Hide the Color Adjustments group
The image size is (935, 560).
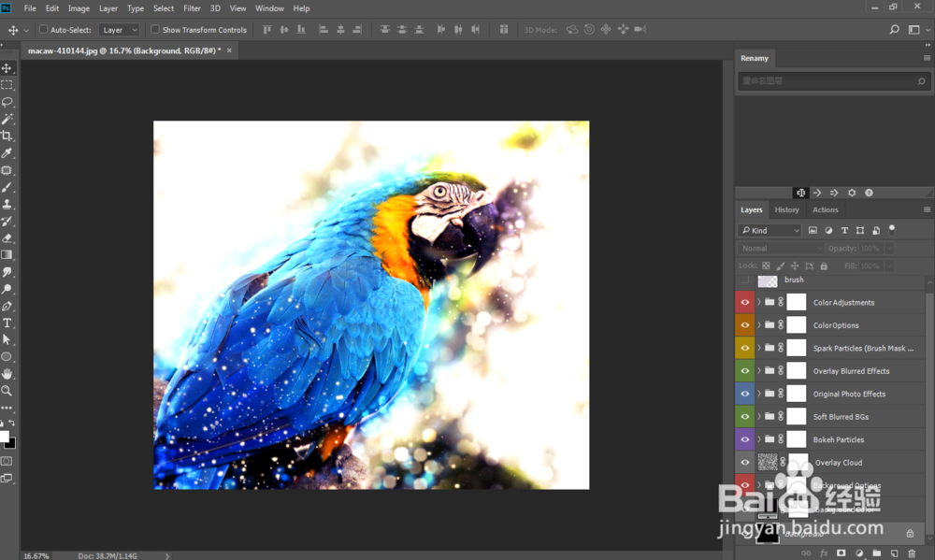click(x=745, y=302)
